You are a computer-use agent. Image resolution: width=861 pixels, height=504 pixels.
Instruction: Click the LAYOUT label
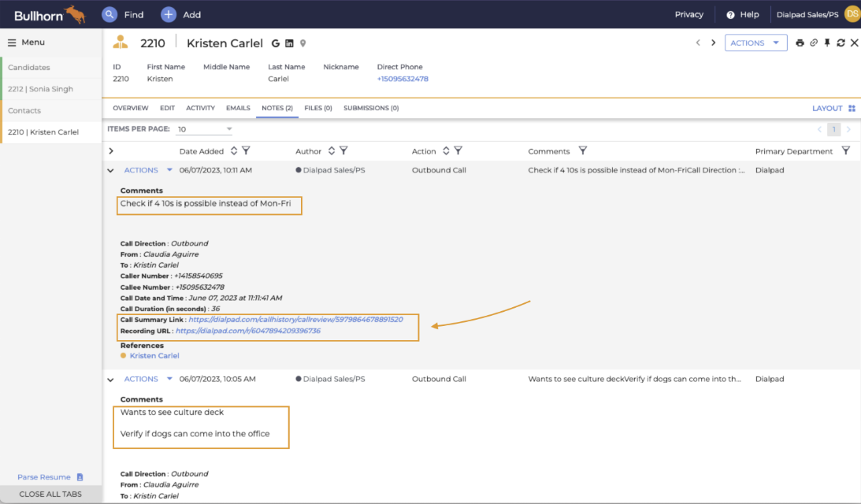point(827,108)
